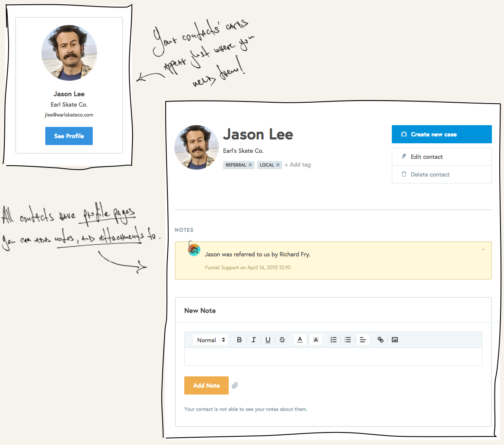Click the Jason Lee profile heading
The width and height of the screenshot is (504, 445).
258,134
